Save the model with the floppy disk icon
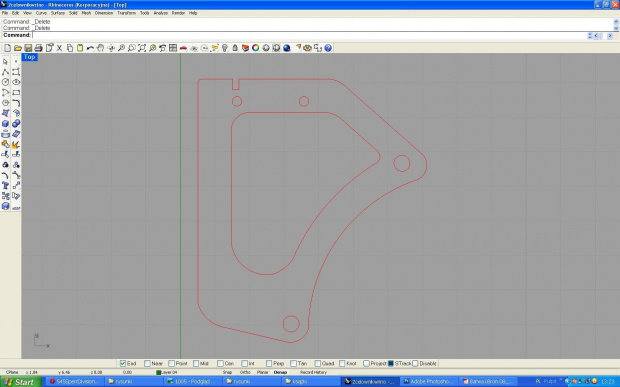This screenshot has height=387, width=620. 28,48
